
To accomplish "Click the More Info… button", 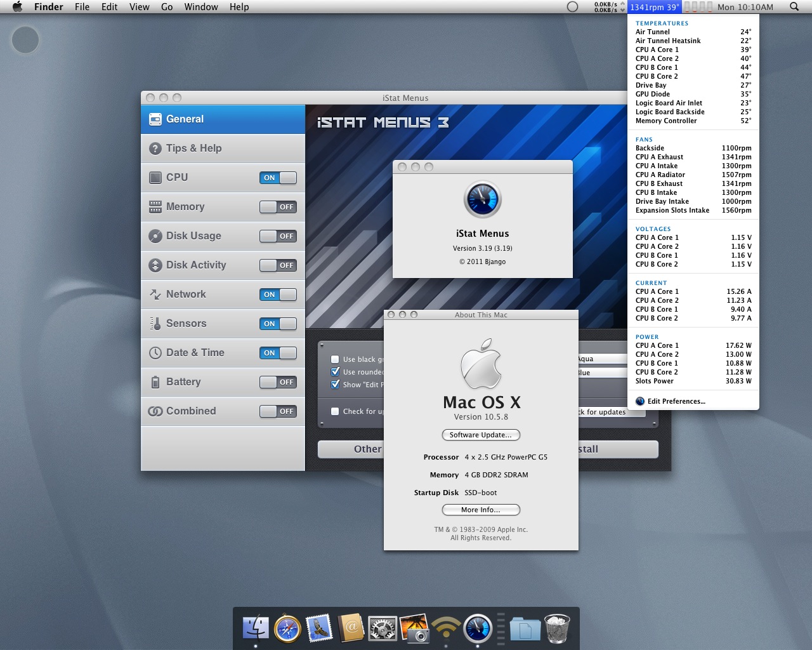I will (481, 510).
